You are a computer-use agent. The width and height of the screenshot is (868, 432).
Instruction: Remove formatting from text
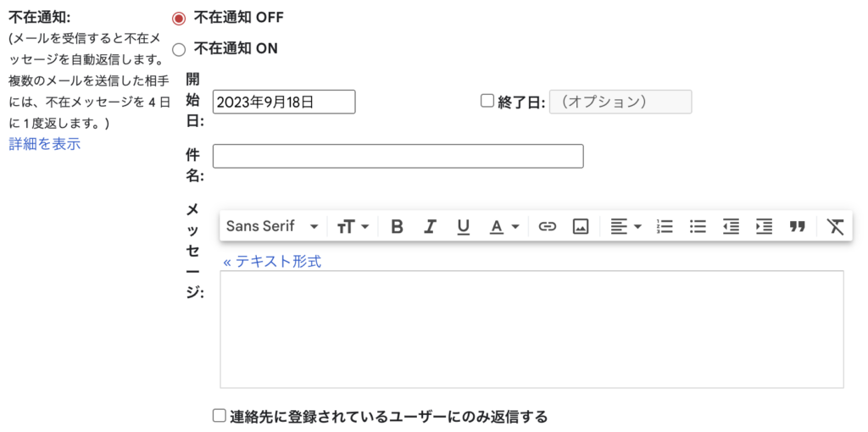[836, 226]
